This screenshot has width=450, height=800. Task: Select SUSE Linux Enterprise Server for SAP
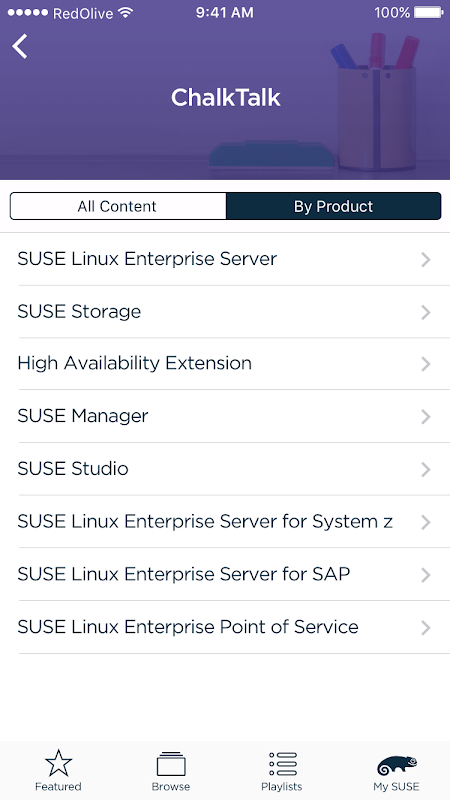pos(225,574)
